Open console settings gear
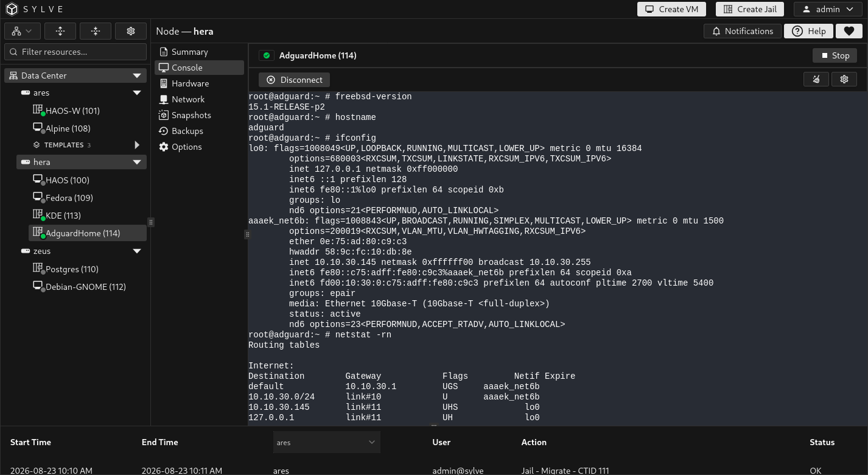This screenshot has width=868, height=475. point(844,79)
